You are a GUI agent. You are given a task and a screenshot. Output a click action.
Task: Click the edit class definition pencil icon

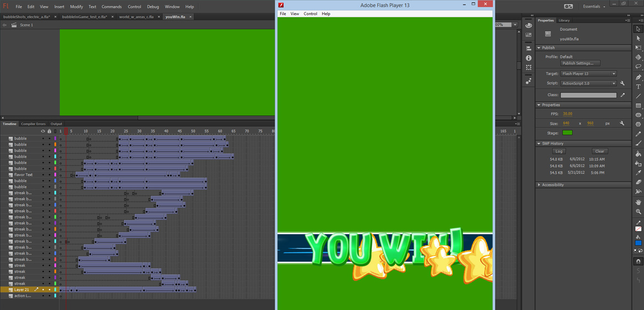(x=623, y=95)
